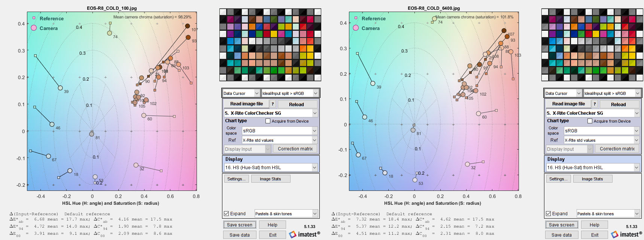This screenshot has width=644, height=240.
Task: Click reference square for point 32 in the ISO 6400 plot
Action: click(483, 162)
